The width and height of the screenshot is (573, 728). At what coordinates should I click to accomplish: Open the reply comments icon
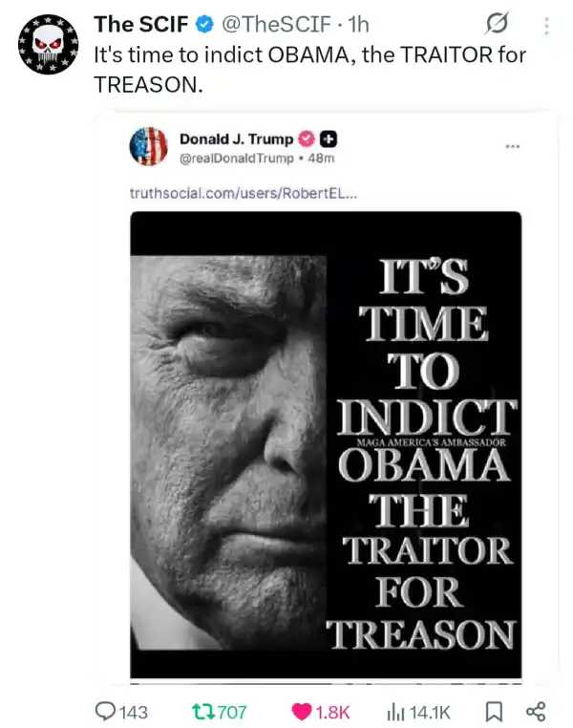tap(105, 712)
